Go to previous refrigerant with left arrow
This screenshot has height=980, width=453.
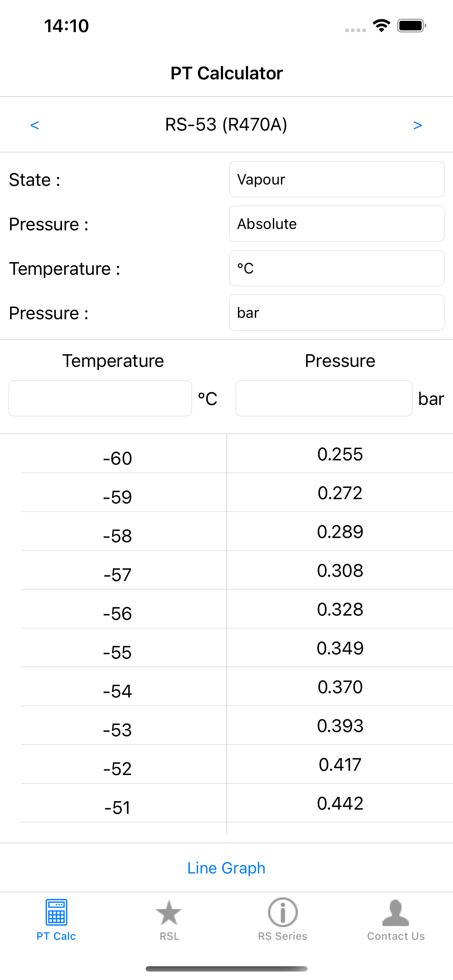[x=35, y=125]
